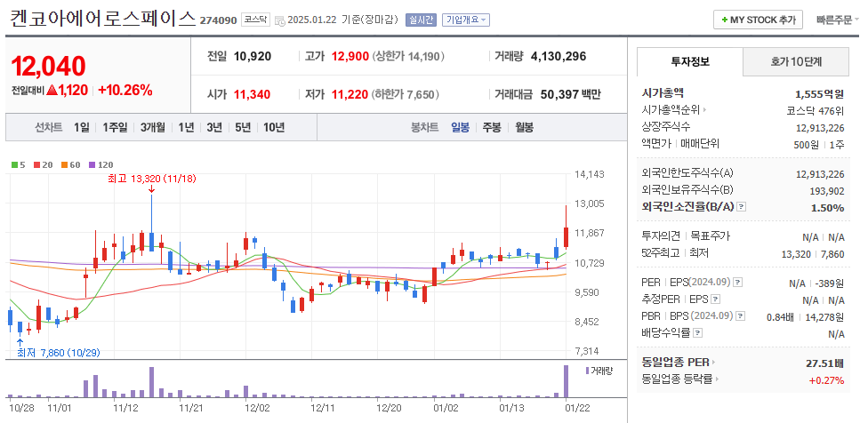Show the 월봉 monthly candle chart
Viewport: 868px width, 423px height.
click(x=524, y=128)
